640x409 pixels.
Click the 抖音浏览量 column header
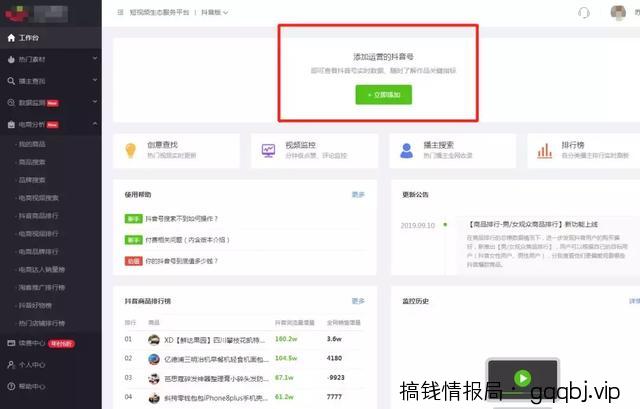tap(294, 322)
